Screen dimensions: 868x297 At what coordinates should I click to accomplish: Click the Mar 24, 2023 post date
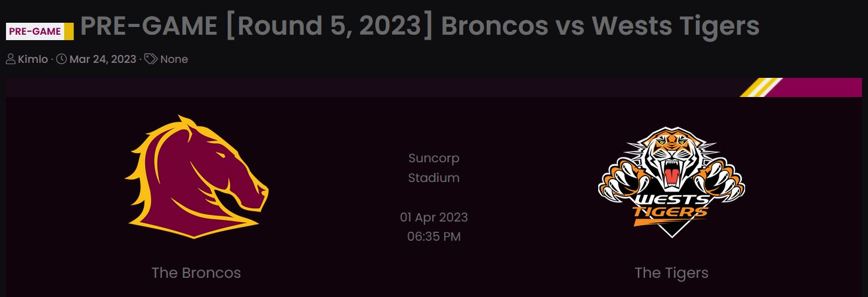tap(103, 59)
